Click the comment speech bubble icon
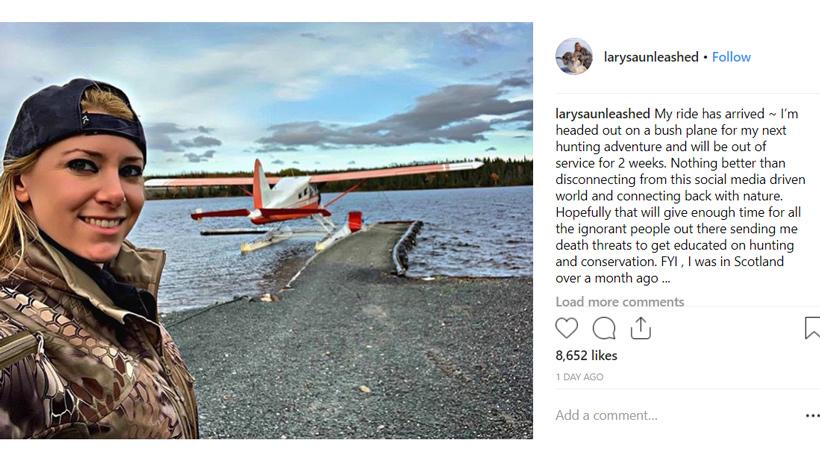The height and width of the screenshot is (462, 820). pyautogui.click(x=604, y=328)
